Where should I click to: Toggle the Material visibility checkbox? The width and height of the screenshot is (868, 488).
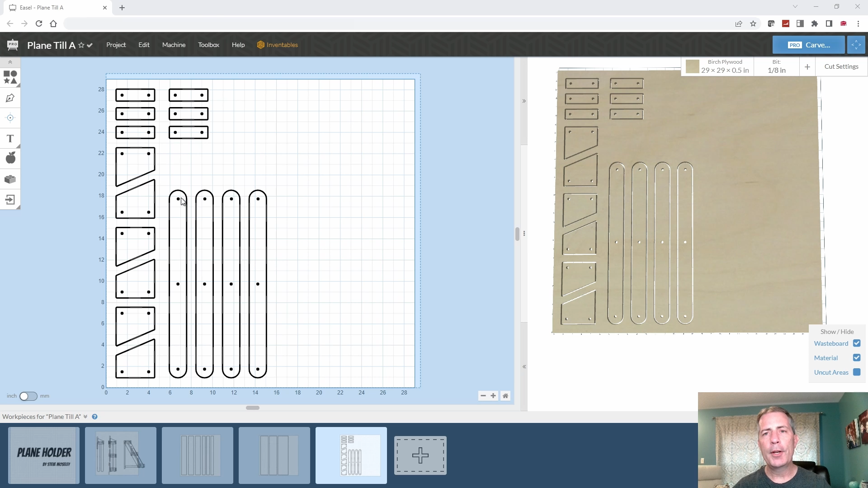857,357
